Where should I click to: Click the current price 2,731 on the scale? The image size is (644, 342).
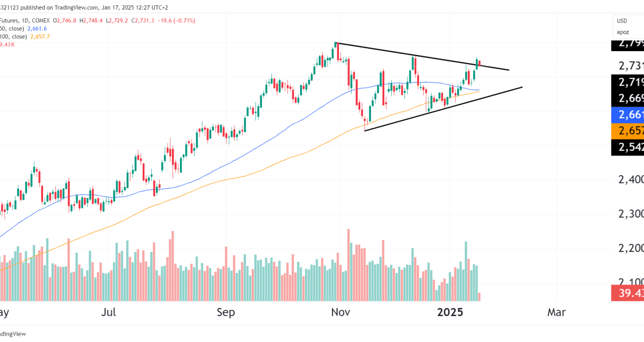(631, 66)
